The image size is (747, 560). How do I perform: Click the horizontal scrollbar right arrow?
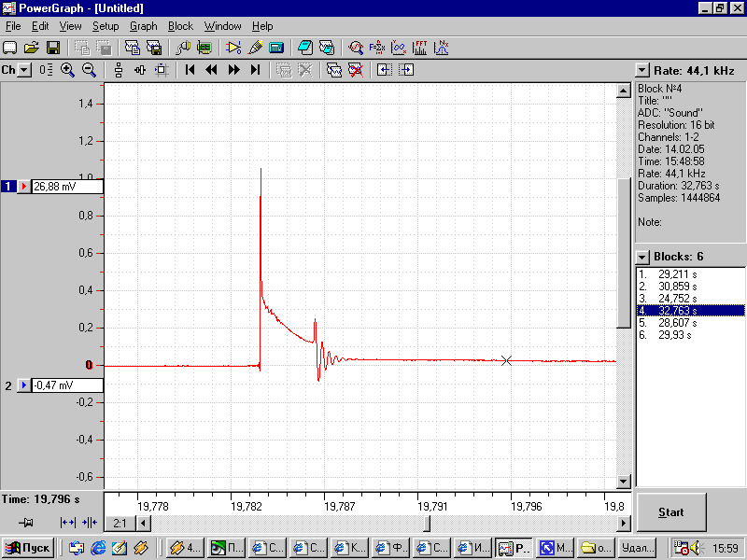pyautogui.click(x=623, y=524)
